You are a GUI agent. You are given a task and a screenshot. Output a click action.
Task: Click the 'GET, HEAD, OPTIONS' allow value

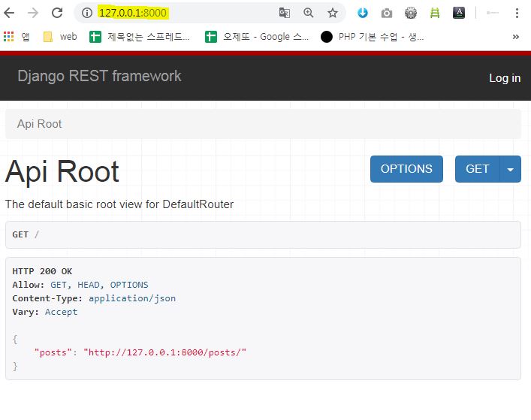[x=99, y=285]
